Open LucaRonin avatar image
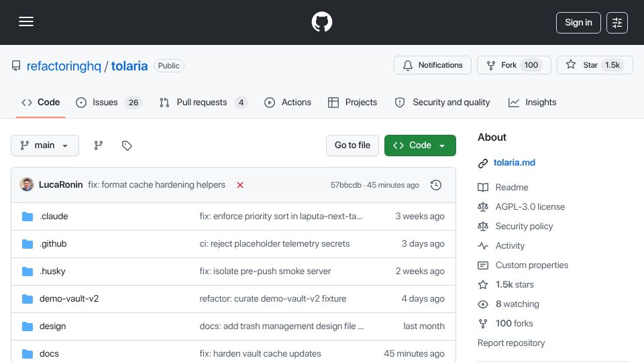This screenshot has height=362, width=644. click(27, 185)
